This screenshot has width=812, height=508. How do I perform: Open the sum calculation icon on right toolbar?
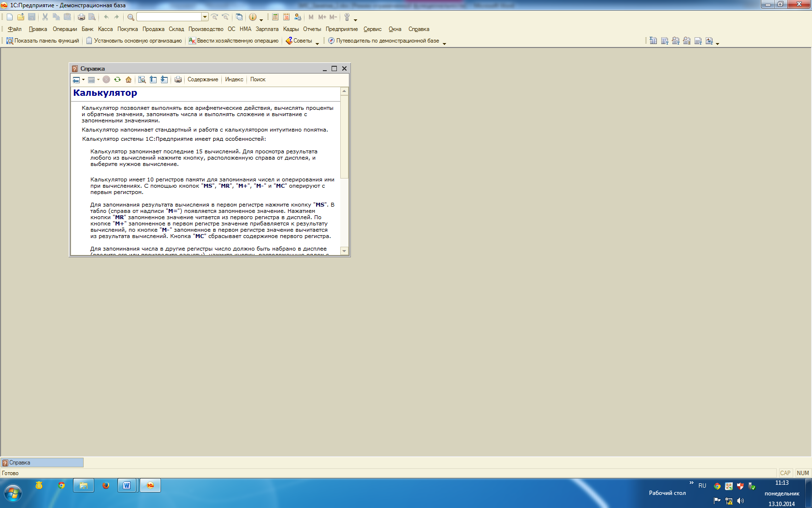(653, 41)
